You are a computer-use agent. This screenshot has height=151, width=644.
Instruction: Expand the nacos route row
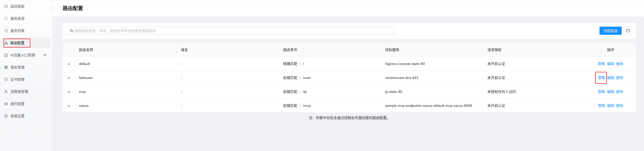pos(69,106)
